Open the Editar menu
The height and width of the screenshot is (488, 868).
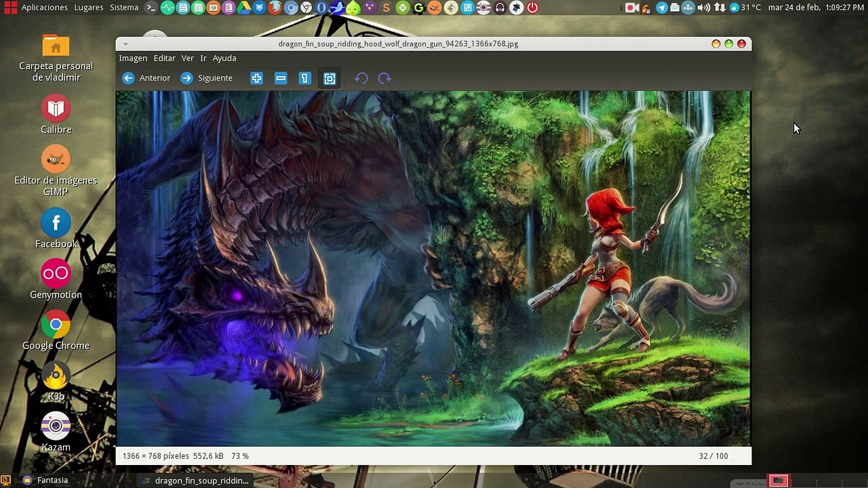[x=164, y=58]
